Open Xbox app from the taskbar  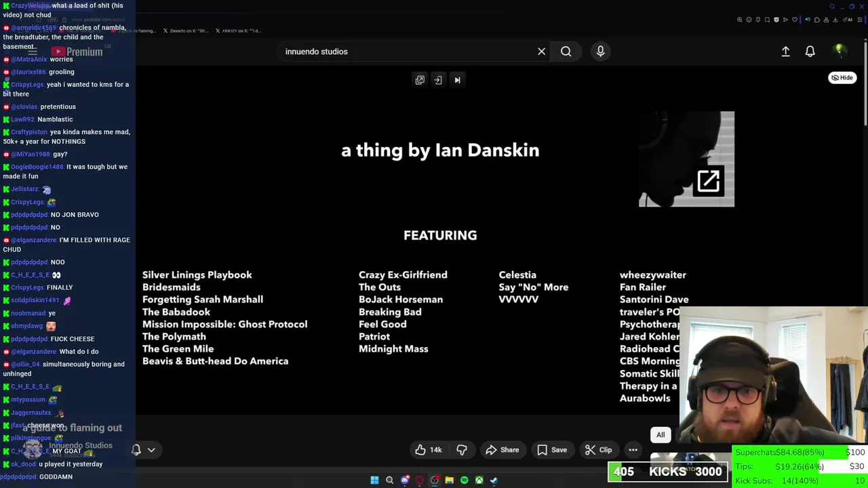(x=479, y=480)
